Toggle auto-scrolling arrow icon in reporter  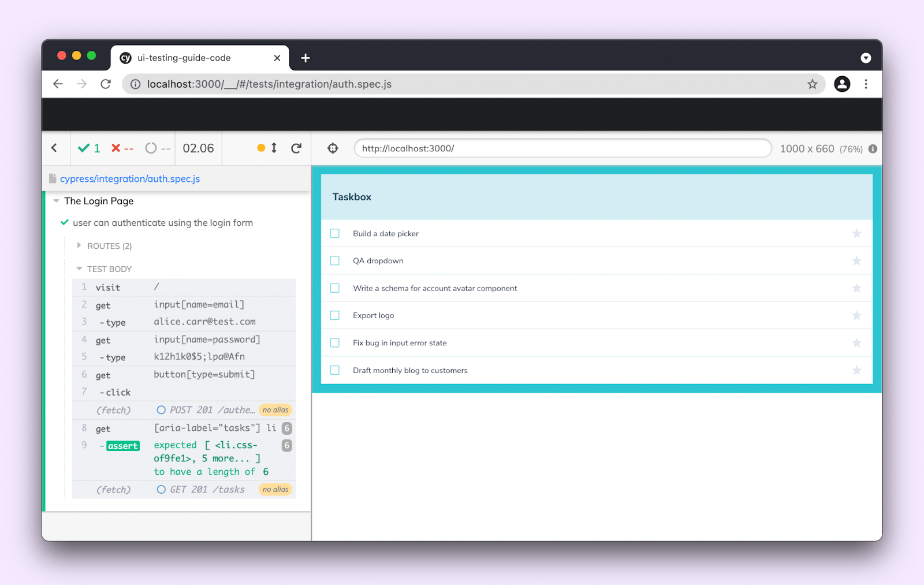(x=274, y=148)
